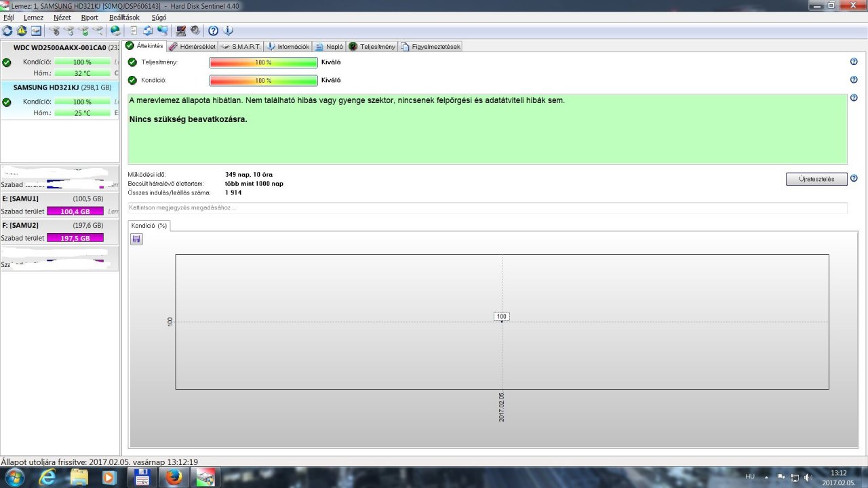Click the first gray disk test toolbar icon
This screenshot has width=868, height=488.
pos(54,30)
